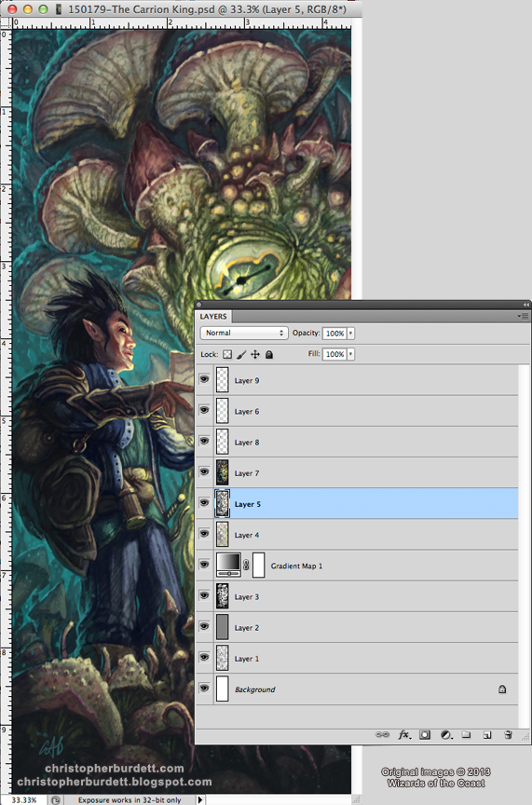Click the green zoom window button

[x=43, y=9]
